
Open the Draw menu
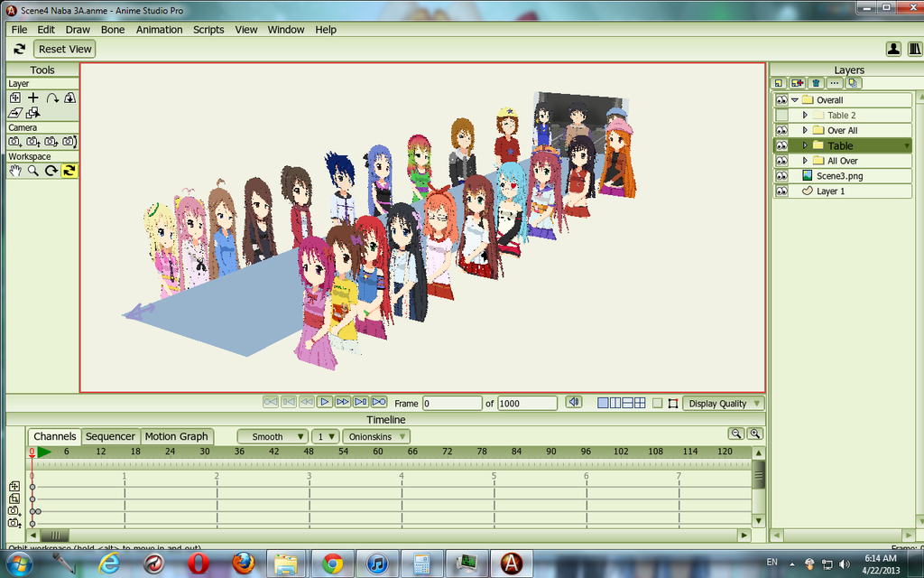click(78, 30)
